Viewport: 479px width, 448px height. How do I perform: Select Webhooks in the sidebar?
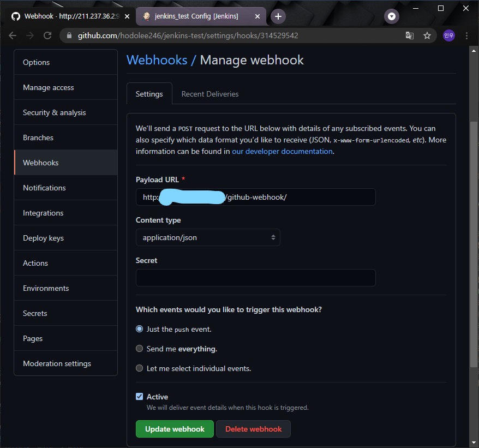tap(65, 163)
